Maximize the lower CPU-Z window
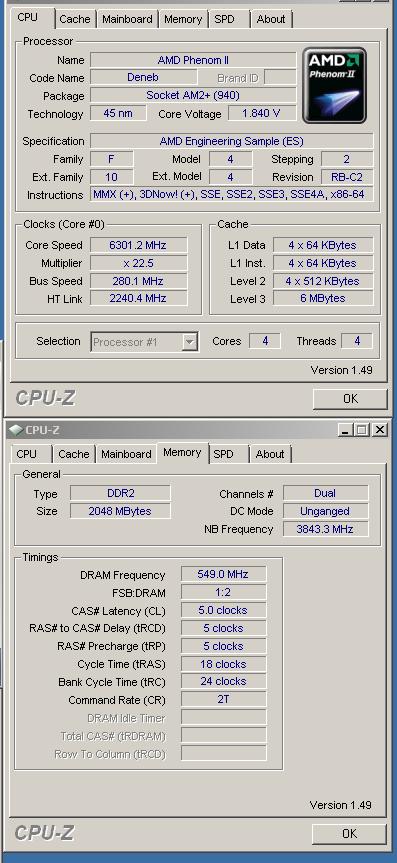Screen dimensions: 397x863 click(x=362, y=430)
